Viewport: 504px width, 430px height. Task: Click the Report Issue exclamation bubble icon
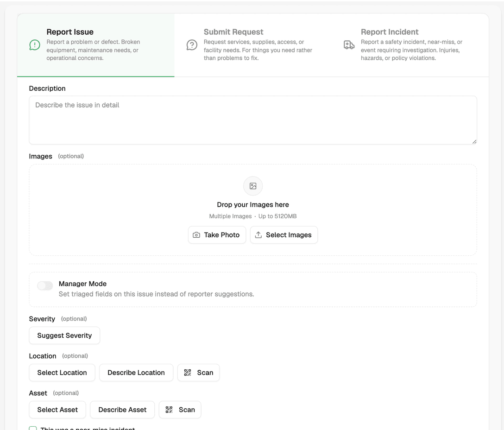tap(35, 45)
